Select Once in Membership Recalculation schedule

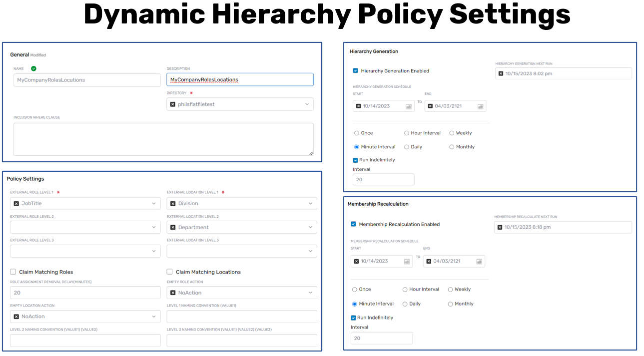(x=355, y=290)
